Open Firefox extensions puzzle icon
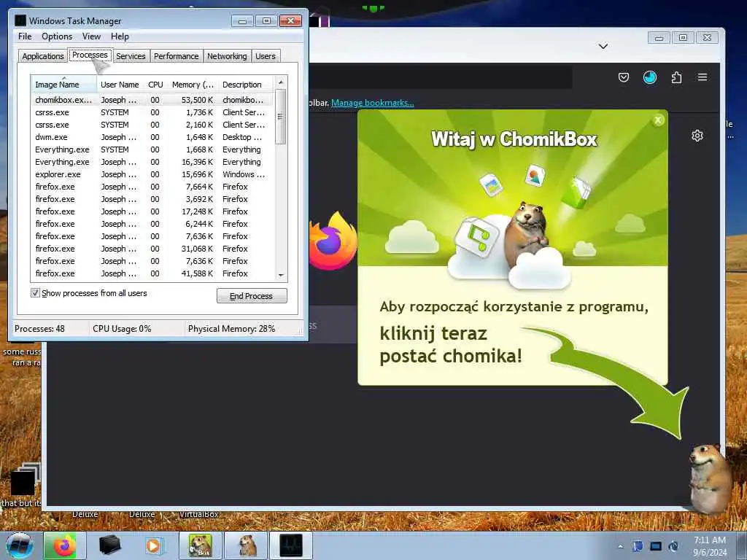This screenshot has height=560, width=747. (676, 77)
